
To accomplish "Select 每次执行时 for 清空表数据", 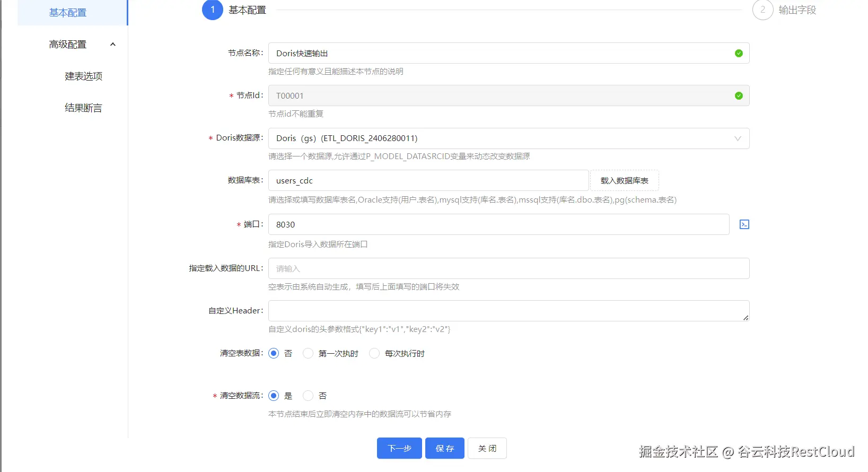I will coord(374,353).
